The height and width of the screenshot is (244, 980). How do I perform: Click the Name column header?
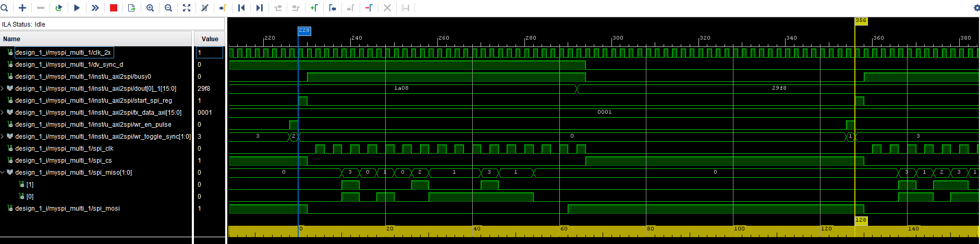click(x=11, y=39)
